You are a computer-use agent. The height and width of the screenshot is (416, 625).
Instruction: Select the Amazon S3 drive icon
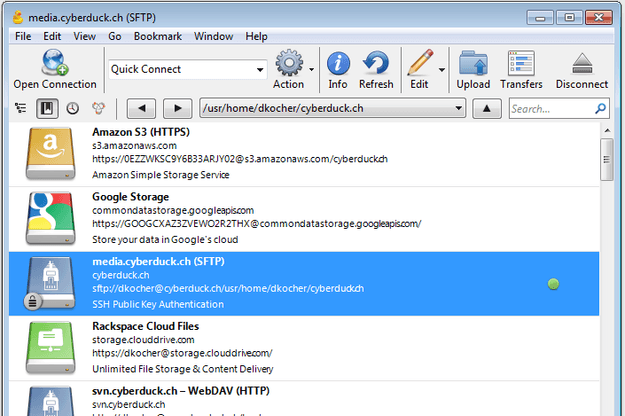pos(50,153)
